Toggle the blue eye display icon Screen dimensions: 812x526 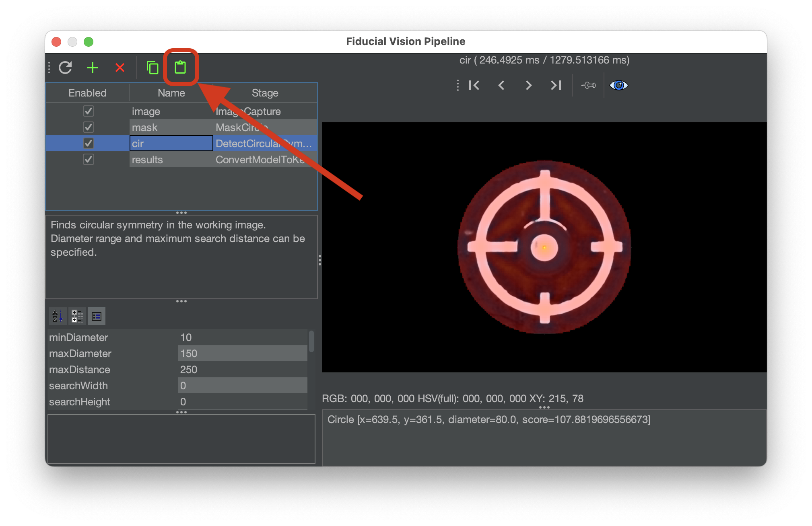tap(618, 85)
